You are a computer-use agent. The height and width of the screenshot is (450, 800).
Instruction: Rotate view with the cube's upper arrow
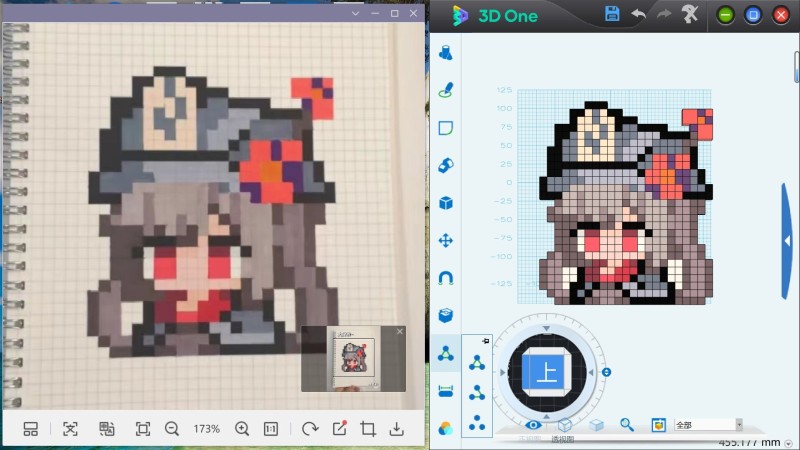pos(546,328)
